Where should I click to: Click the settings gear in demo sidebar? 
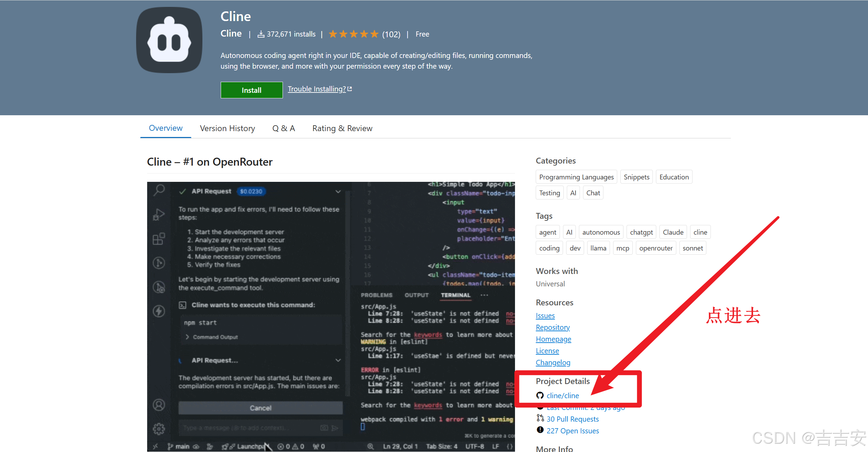pyautogui.click(x=159, y=429)
